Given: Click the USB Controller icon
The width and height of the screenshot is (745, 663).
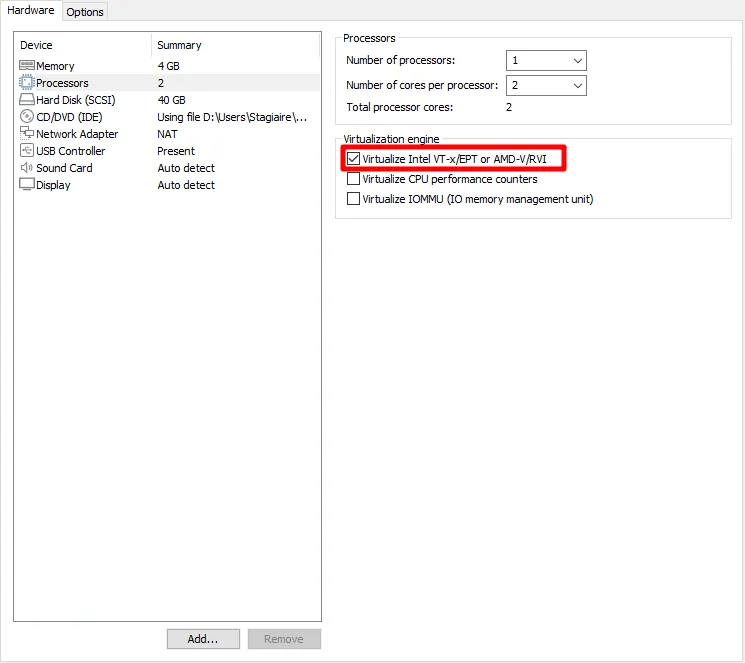Looking at the screenshot, I should (x=27, y=150).
